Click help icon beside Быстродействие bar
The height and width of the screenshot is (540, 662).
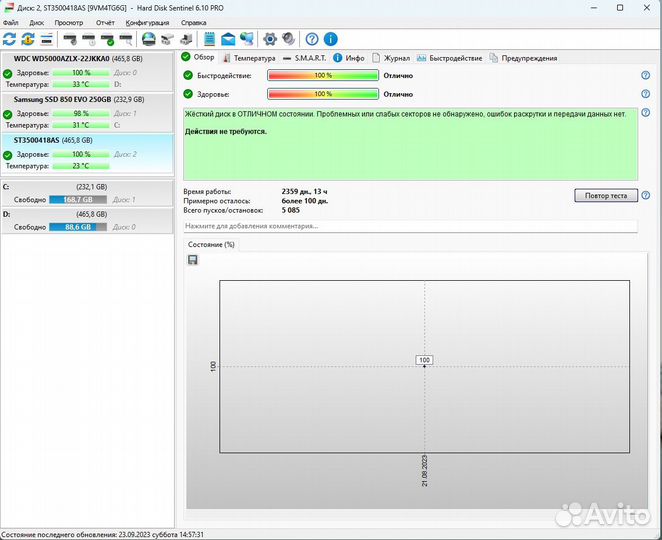pos(645,76)
